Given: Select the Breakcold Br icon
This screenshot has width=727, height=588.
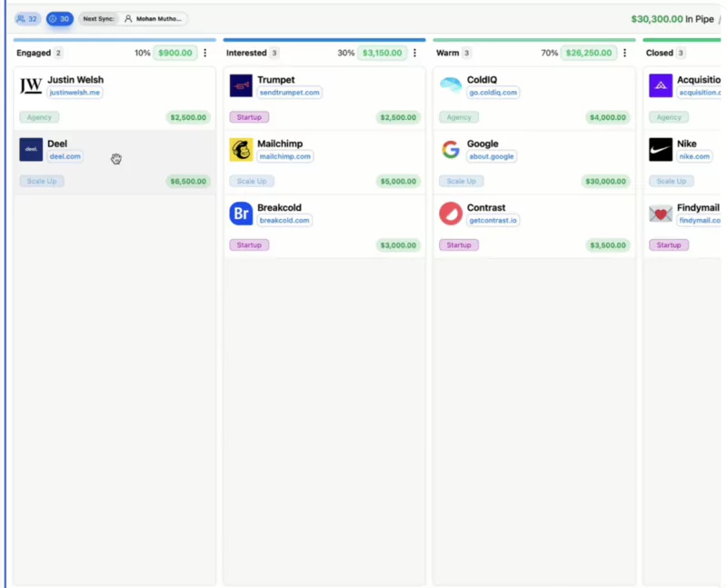Looking at the screenshot, I should click(x=241, y=214).
